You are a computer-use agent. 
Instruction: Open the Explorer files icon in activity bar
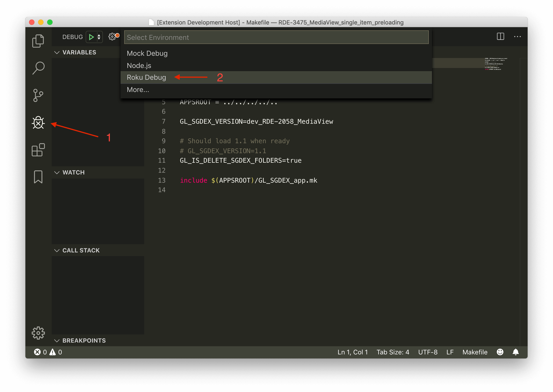[x=38, y=41]
